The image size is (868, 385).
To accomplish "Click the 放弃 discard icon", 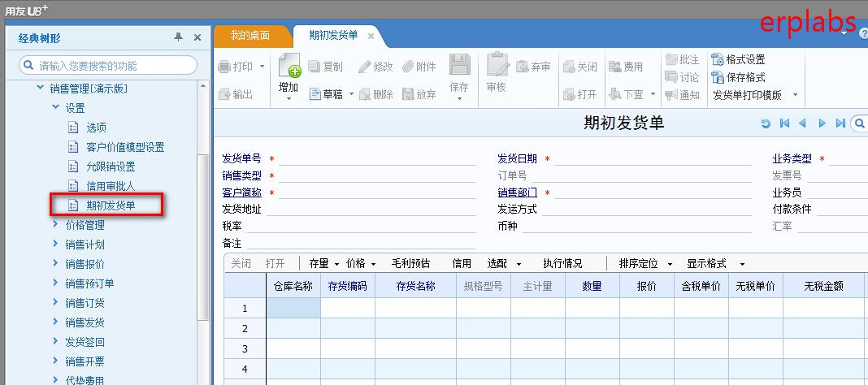I will pos(408,94).
